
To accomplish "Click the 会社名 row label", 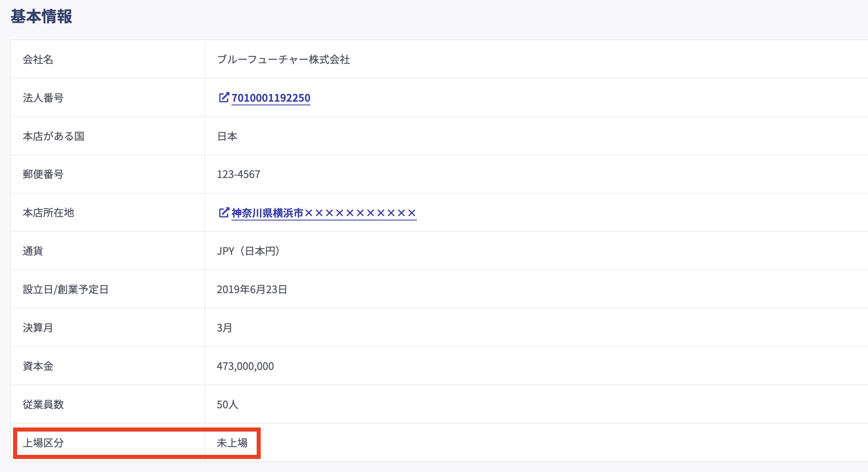I will 38,60.
